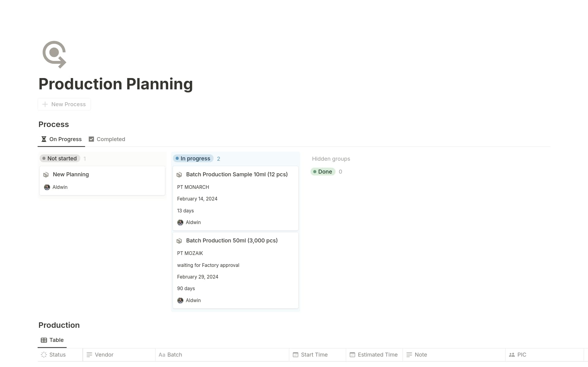
Task: Open the New Planning card
Action: [71, 174]
